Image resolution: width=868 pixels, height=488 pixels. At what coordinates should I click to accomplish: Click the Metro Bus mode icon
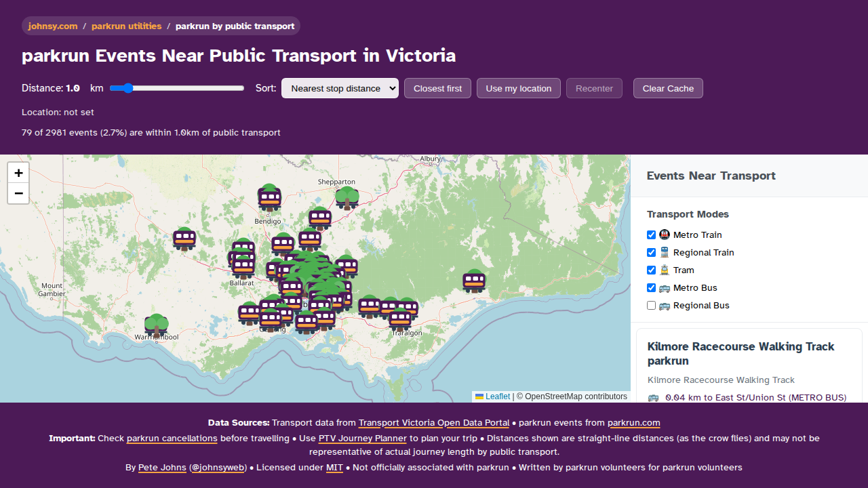pyautogui.click(x=665, y=287)
